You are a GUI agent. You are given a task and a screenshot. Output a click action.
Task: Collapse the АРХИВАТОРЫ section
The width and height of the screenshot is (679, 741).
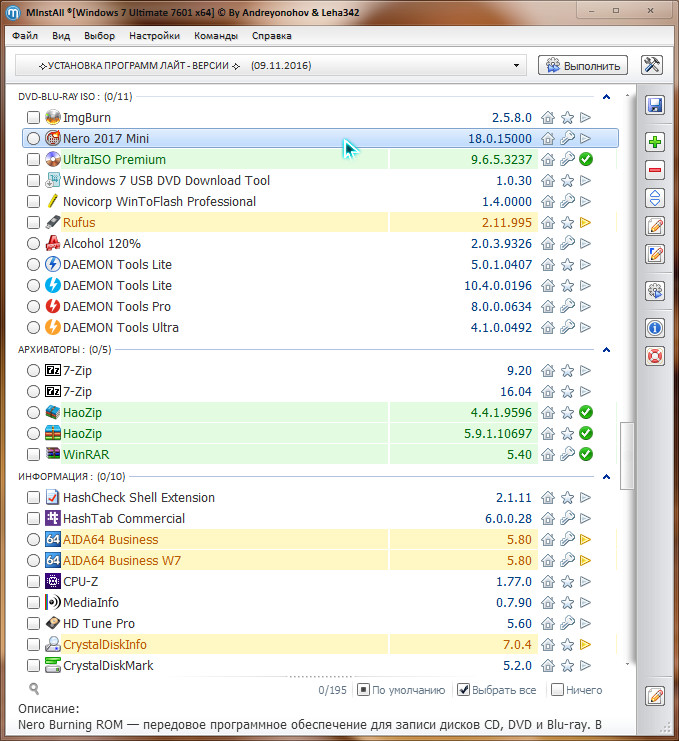click(606, 350)
